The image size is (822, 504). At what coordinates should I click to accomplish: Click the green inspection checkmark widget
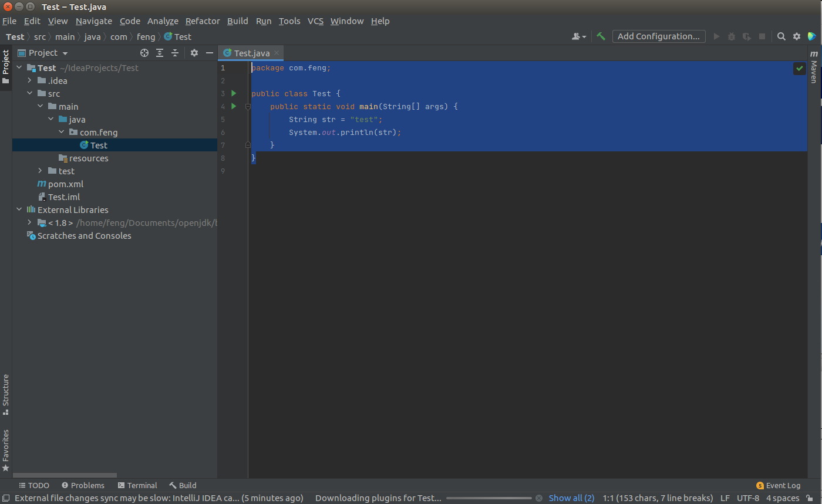pyautogui.click(x=799, y=68)
